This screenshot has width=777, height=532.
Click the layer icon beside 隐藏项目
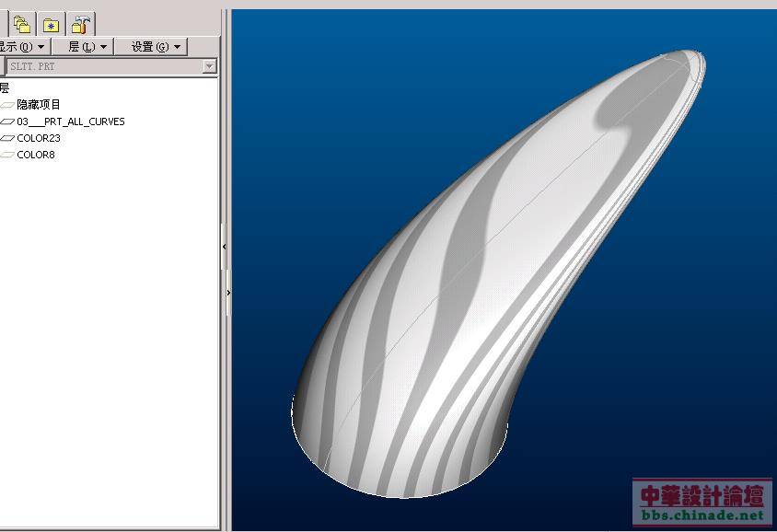(x=7, y=105)
